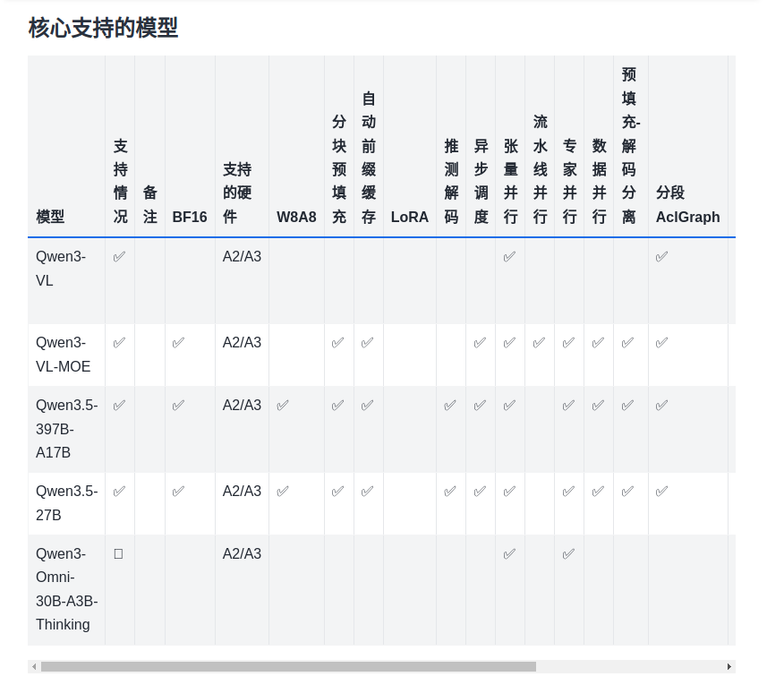
Task: Select the Qwen3.5-27B model name cell
Action: 66,503
